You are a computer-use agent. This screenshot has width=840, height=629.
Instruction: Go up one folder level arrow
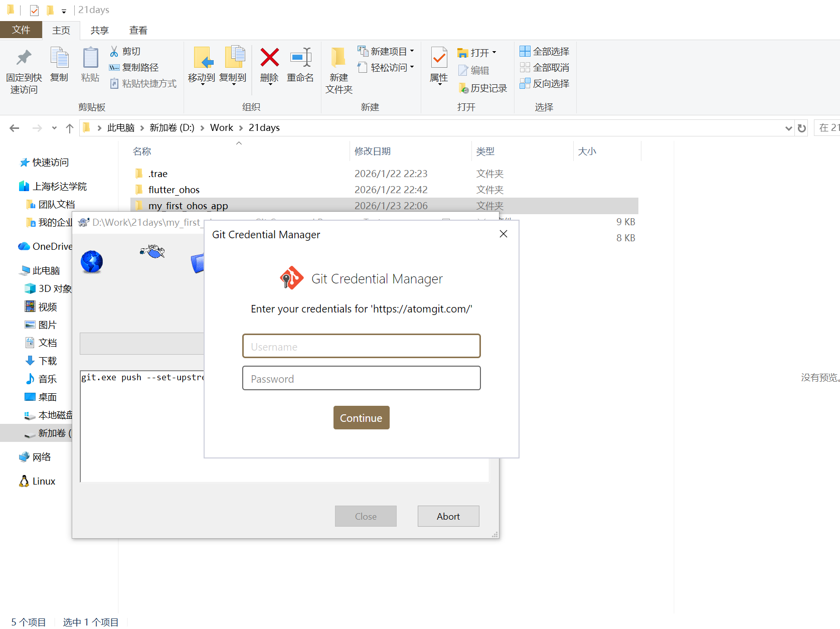click(x=70, y=128)
